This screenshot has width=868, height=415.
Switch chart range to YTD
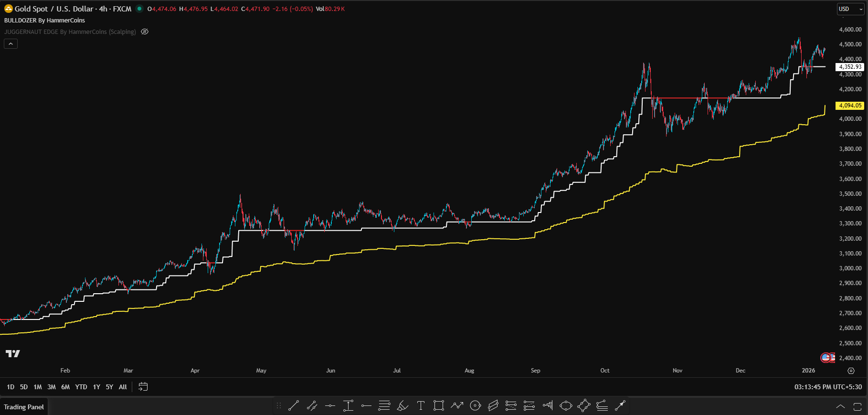pyautogui.click(x=81, y=387)
